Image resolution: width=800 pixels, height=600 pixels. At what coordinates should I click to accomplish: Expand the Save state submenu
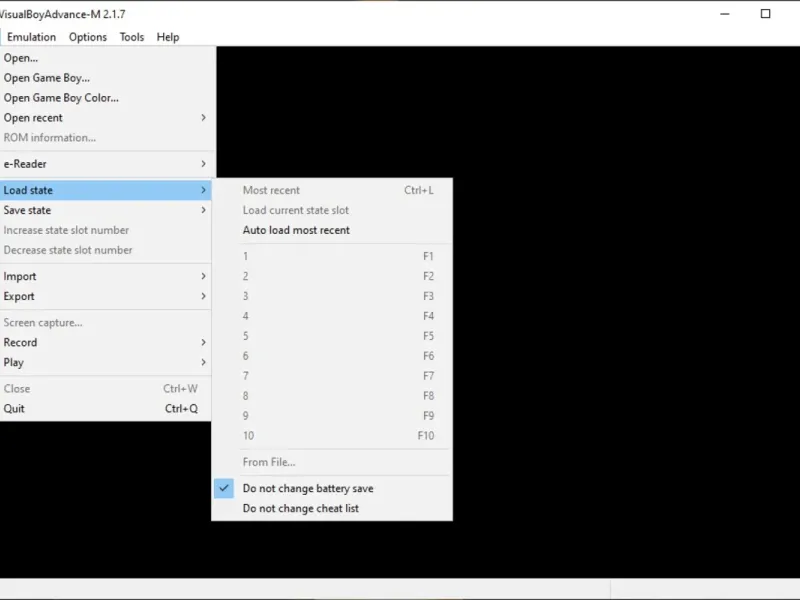106,210
